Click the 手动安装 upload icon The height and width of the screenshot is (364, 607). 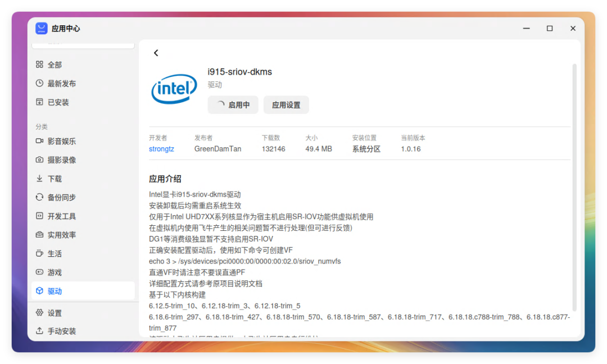click(x=39, y=331)
